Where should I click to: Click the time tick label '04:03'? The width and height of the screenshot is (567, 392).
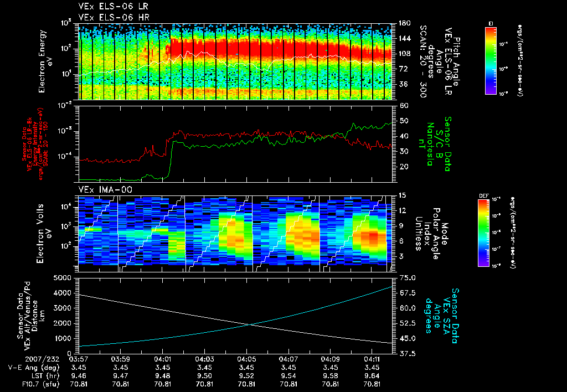click(204, 359)
